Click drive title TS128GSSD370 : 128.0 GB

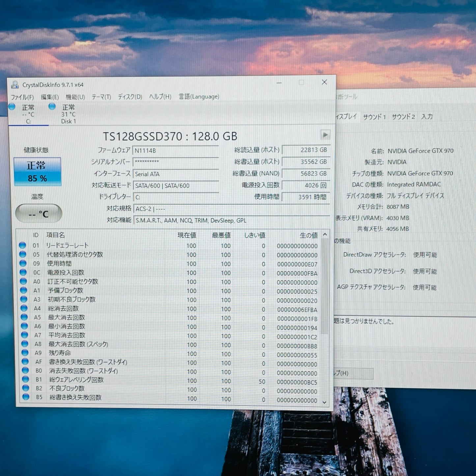(170, 136)
